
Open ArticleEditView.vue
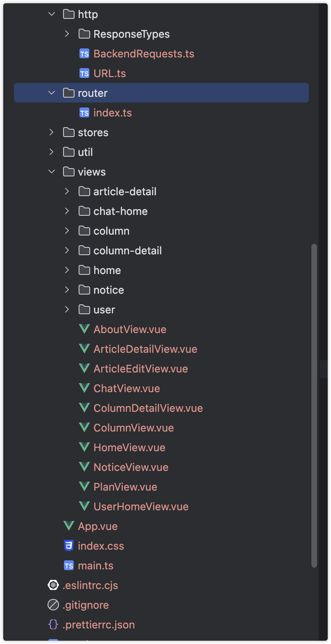(x=141, y=369)
